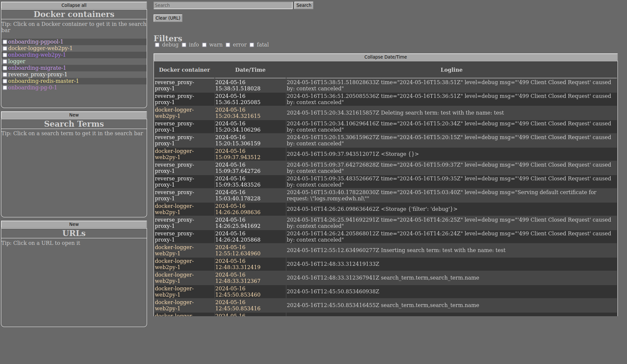Click the Docker containers panel heading
627x364 pixels.
[x=74, y=14]
